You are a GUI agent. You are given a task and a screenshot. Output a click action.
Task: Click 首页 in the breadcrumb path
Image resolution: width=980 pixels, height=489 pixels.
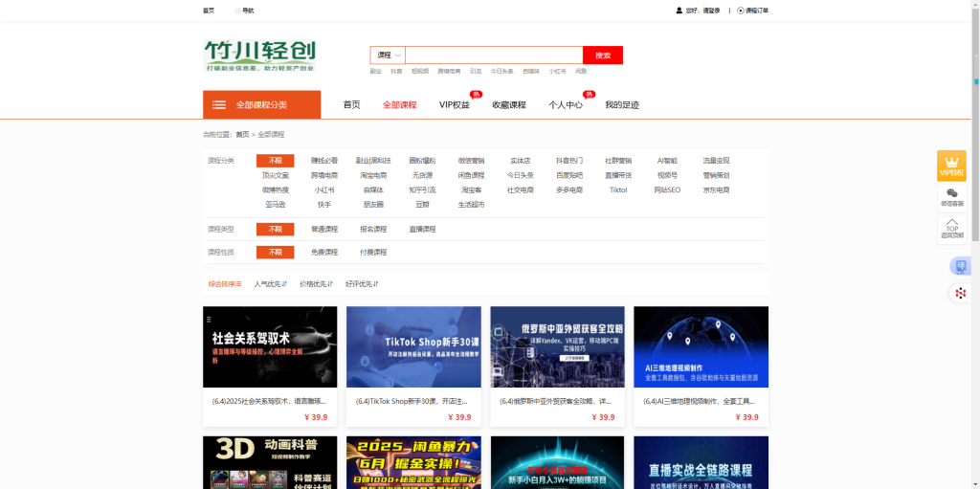242,134
